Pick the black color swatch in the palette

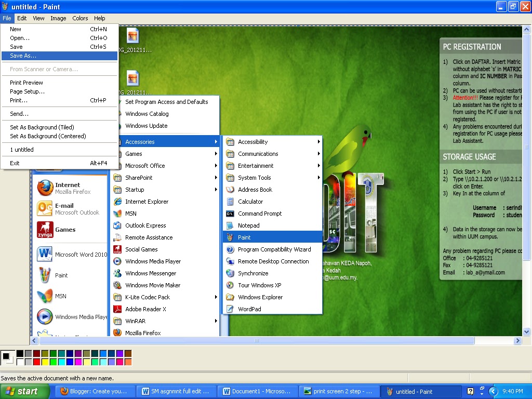[x=20, y=354]
